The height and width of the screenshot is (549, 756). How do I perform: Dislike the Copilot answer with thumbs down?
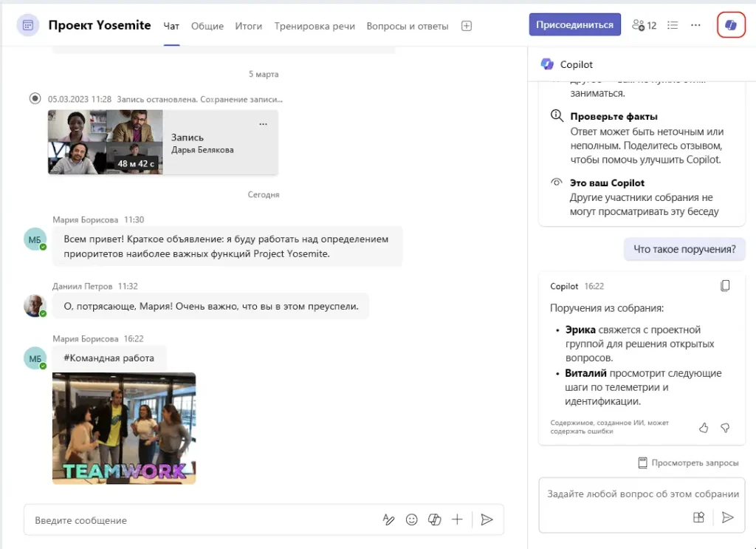(x=725, y=427)
